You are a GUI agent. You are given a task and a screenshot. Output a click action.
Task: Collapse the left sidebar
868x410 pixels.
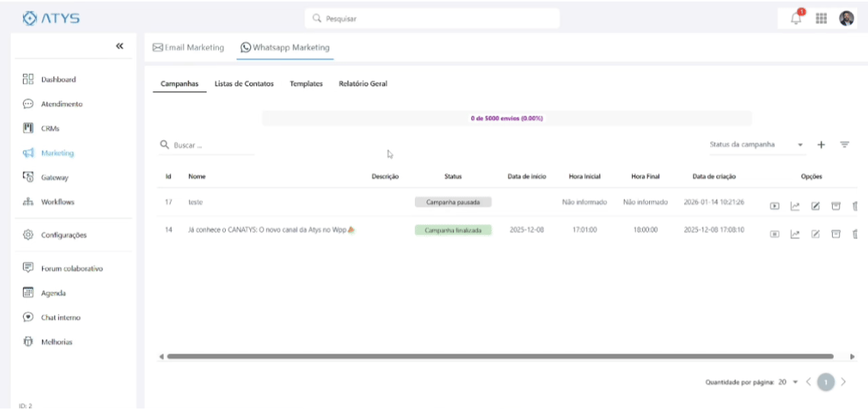coord(120,46)
